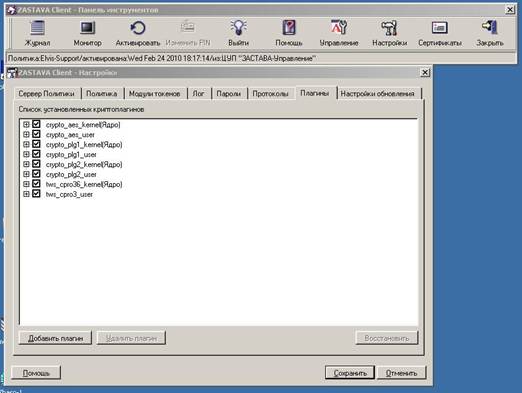Screen dimensions: 522x393
Task: Expand the tws_cpro3_user node
Action: 26,194
